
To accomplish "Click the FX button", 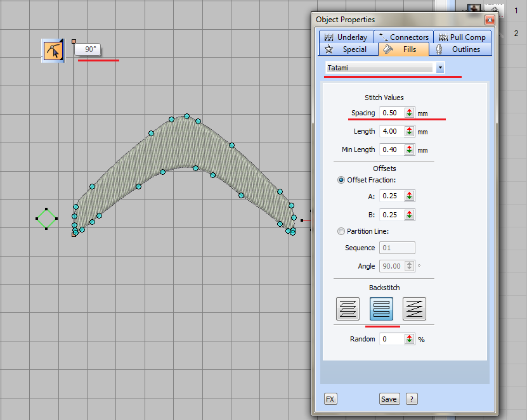I will pos(330,398).
